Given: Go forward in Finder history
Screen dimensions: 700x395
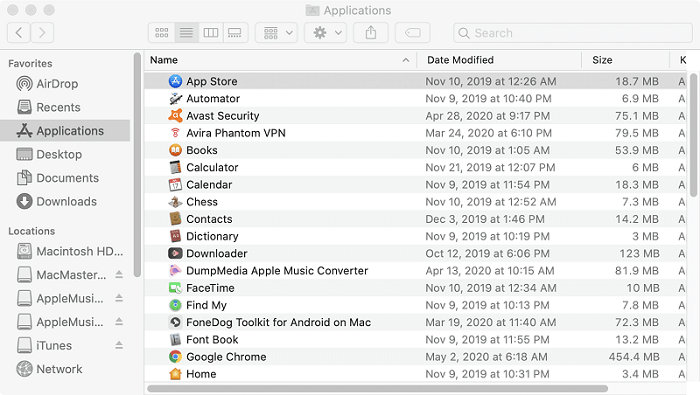Looking at the screenshot, I should coord(42,33).
